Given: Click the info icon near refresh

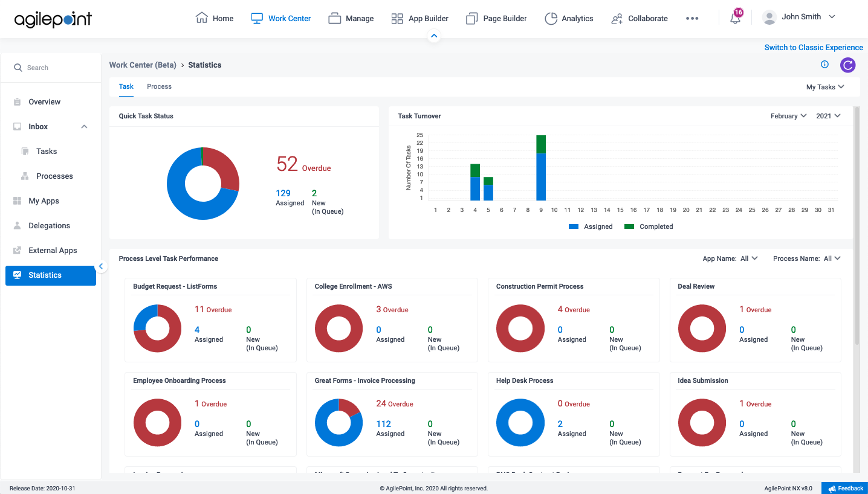Looking at the screenshot, I should click(824, 65).
